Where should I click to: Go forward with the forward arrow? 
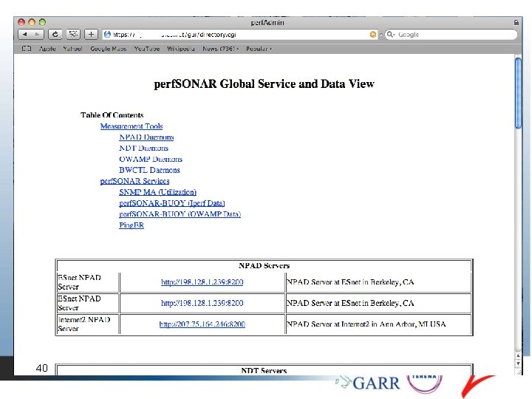click(x=38, y=34)
